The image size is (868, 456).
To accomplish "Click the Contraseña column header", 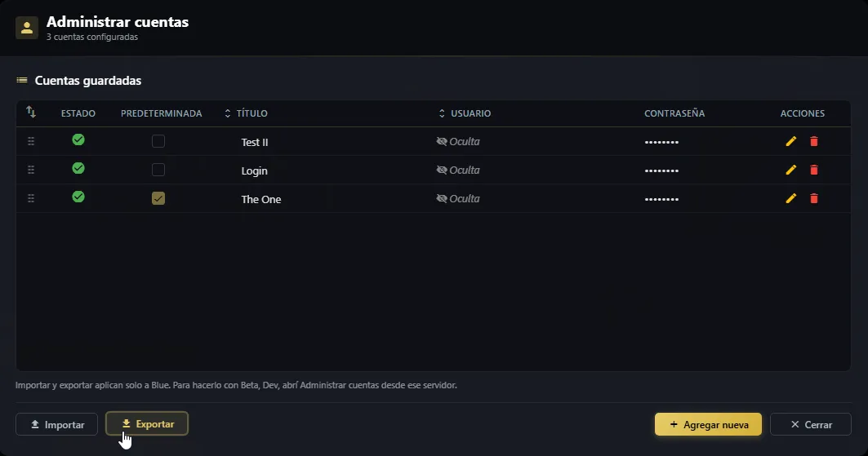I will point(674,113).
